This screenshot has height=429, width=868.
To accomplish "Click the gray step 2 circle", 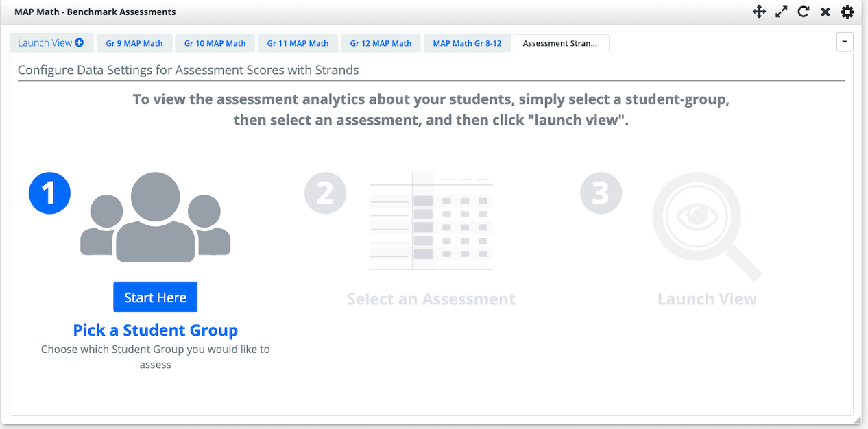I will pyautogui.click(x=325, y=193).
